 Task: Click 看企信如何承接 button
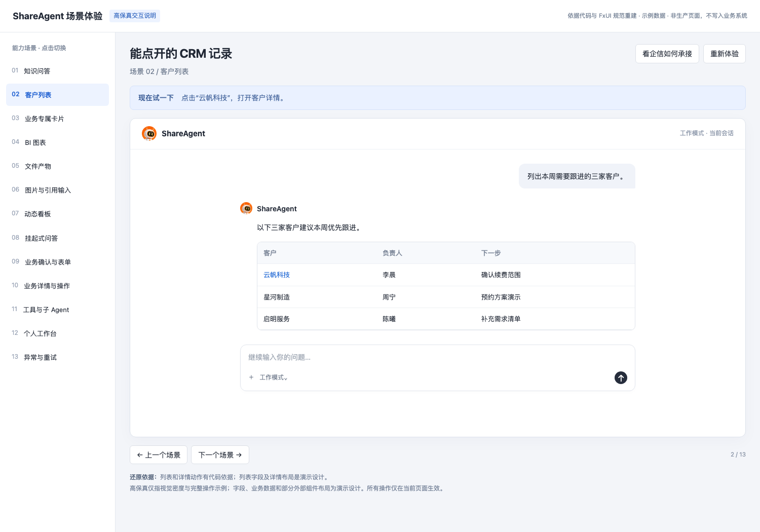point(667,54)
